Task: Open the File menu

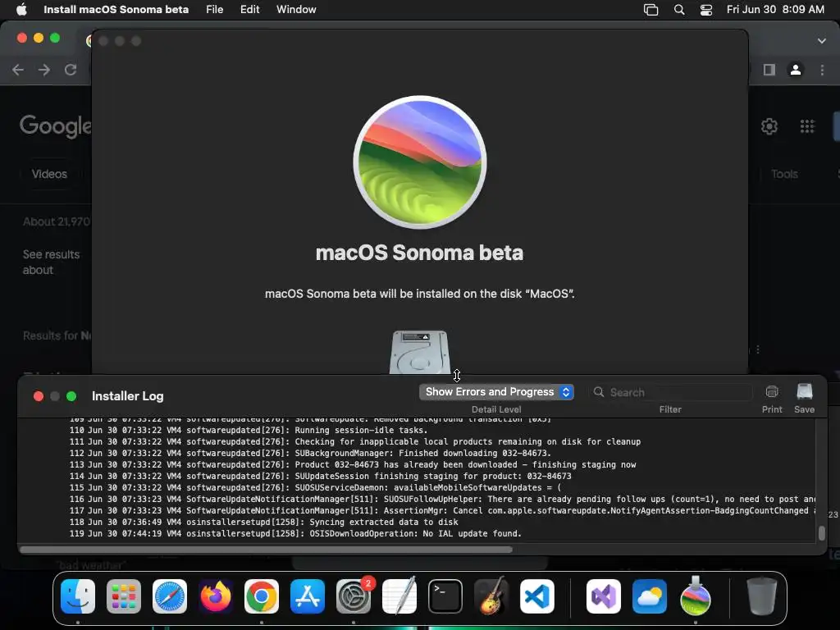Action: [214, 10]
